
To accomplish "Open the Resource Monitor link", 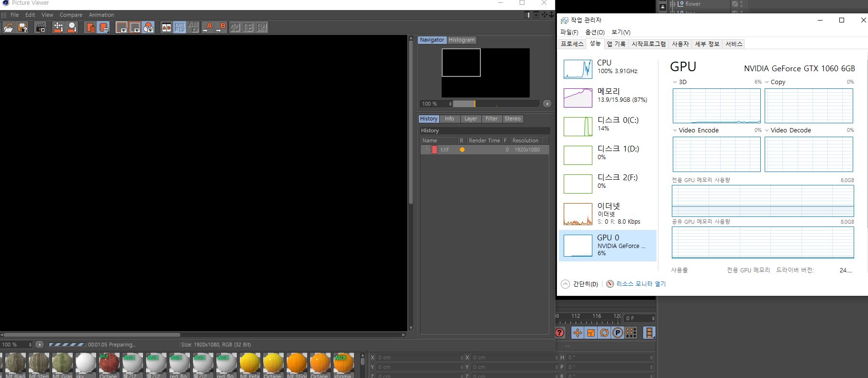I will click(640, 284).
